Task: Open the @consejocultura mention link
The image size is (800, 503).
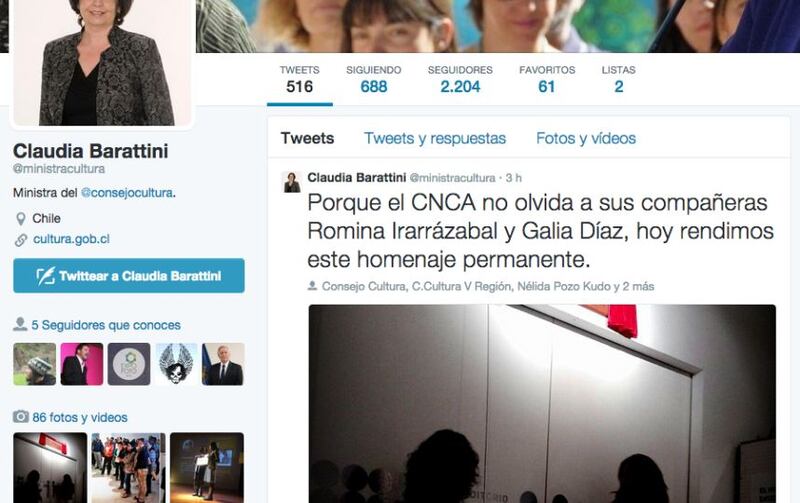Action: pyautogui.click(x=127, y=193)
